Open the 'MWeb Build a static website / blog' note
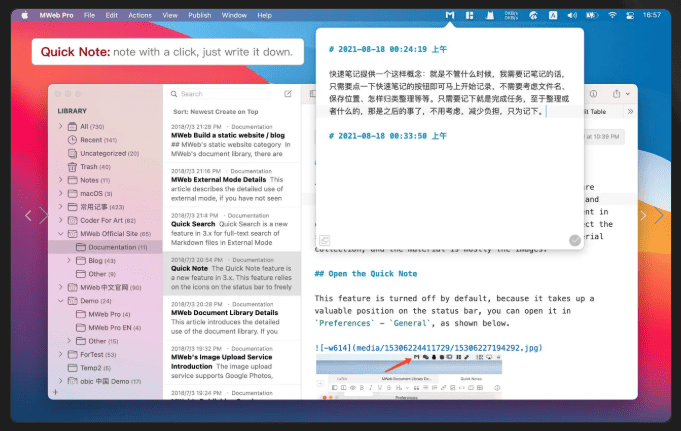 point(232,140)
